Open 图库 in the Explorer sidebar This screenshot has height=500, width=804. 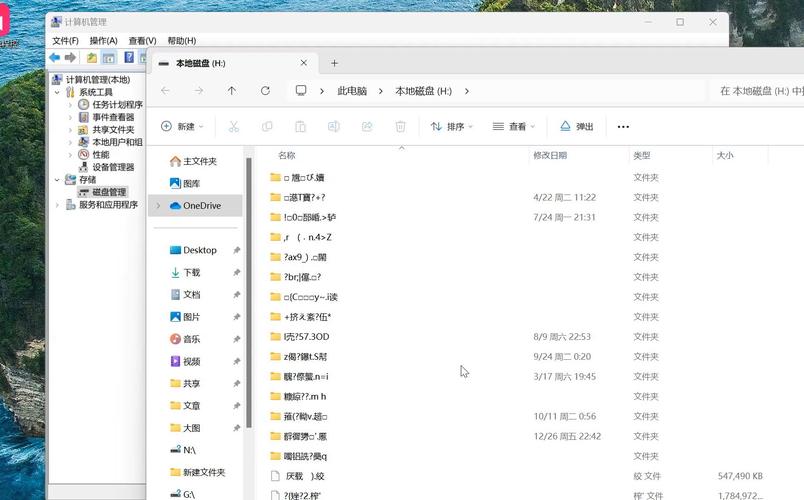[x=185, y=183]
